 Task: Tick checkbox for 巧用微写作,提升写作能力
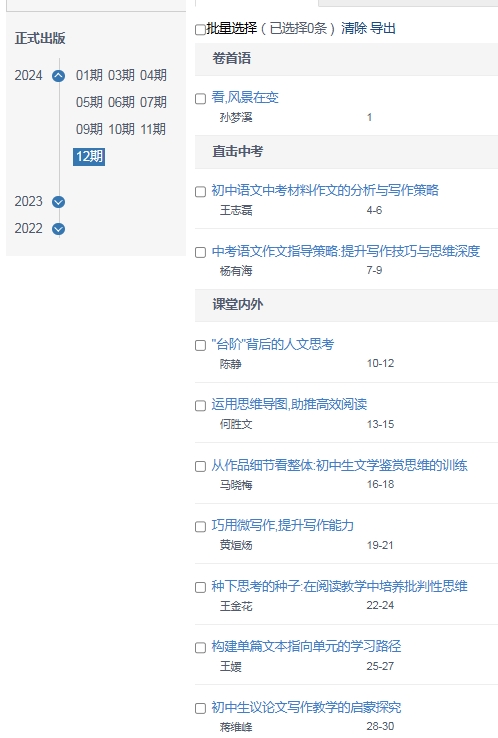201,527
